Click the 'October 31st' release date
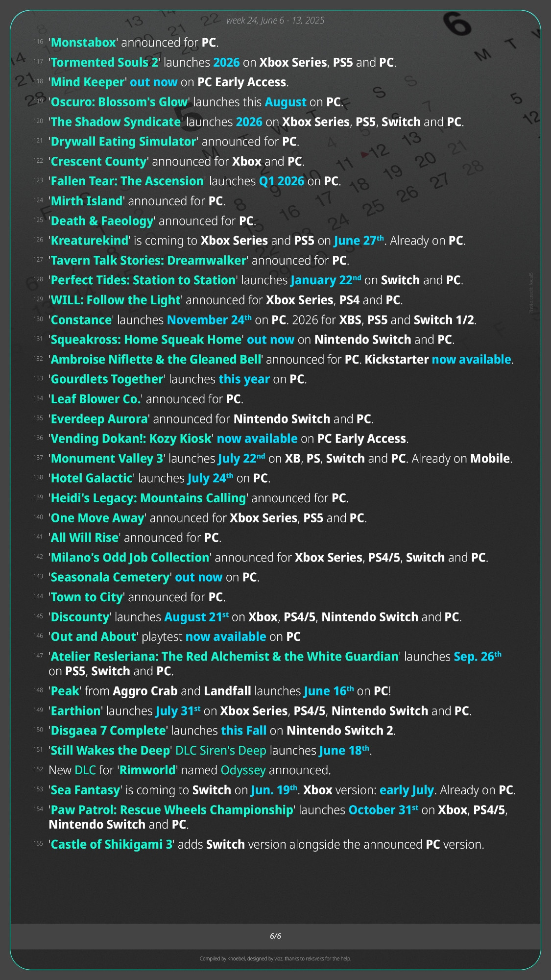The width and height of the screenshot is (551, 980). click(383, 809)
